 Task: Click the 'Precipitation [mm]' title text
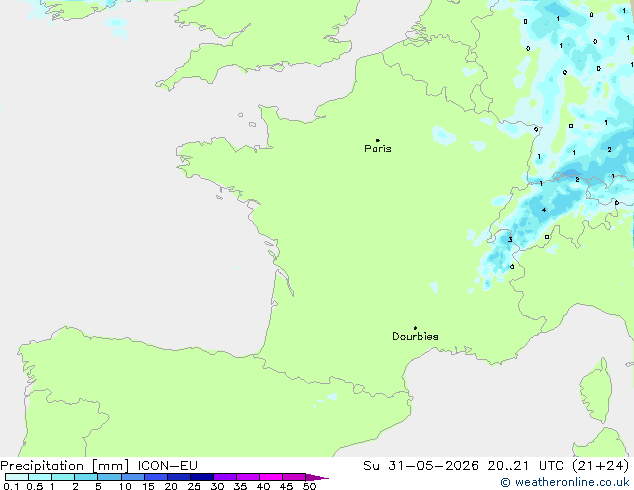(x=65, y=466)
